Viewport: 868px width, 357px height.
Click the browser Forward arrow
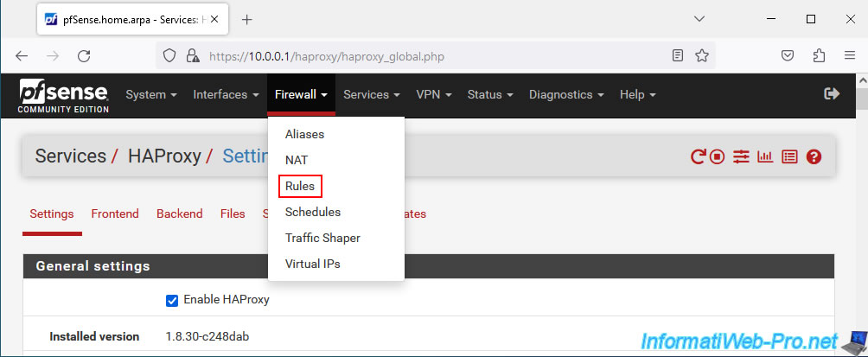tap(53, 56)
